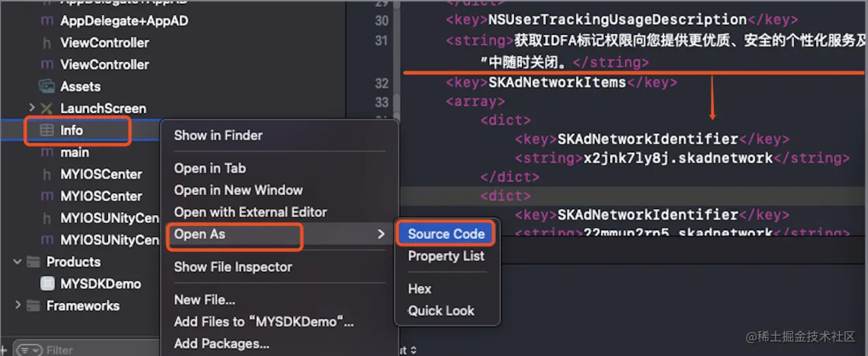Collapse the Products group
Viewport: 868px width, 356px height.
(18, 262)
